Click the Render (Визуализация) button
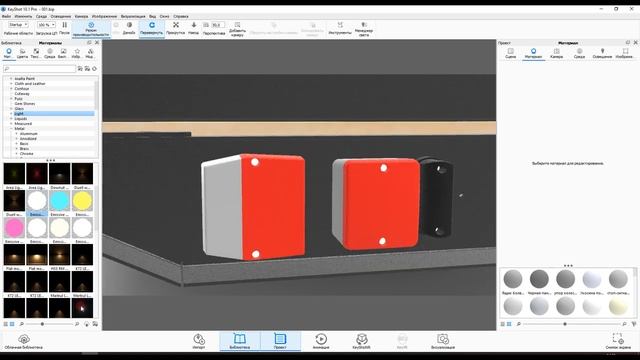640x360 pixels. coord(443,341)
